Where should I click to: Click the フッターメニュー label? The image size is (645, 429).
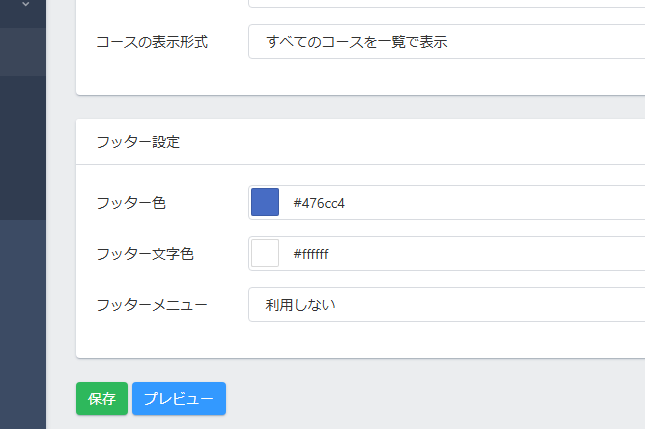(152, 304)
